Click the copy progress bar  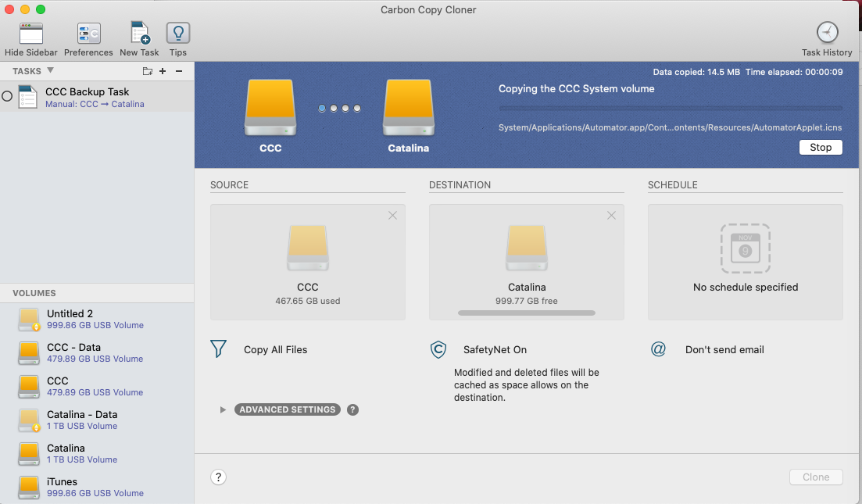pos(670,109)
